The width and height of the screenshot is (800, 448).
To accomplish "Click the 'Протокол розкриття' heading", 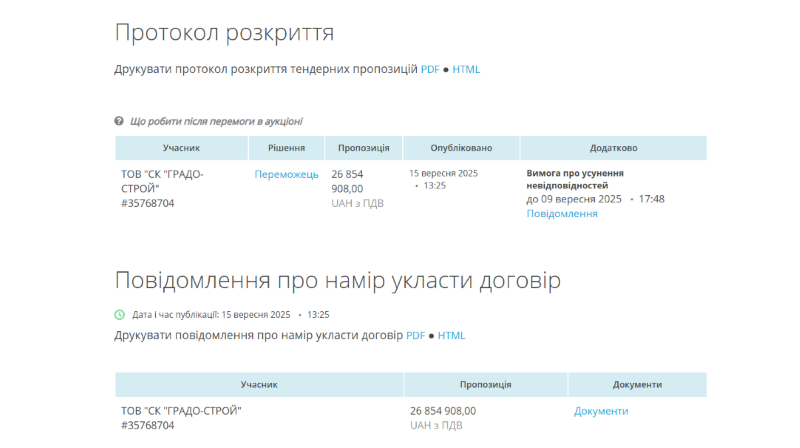I will (x=224, y=32).
